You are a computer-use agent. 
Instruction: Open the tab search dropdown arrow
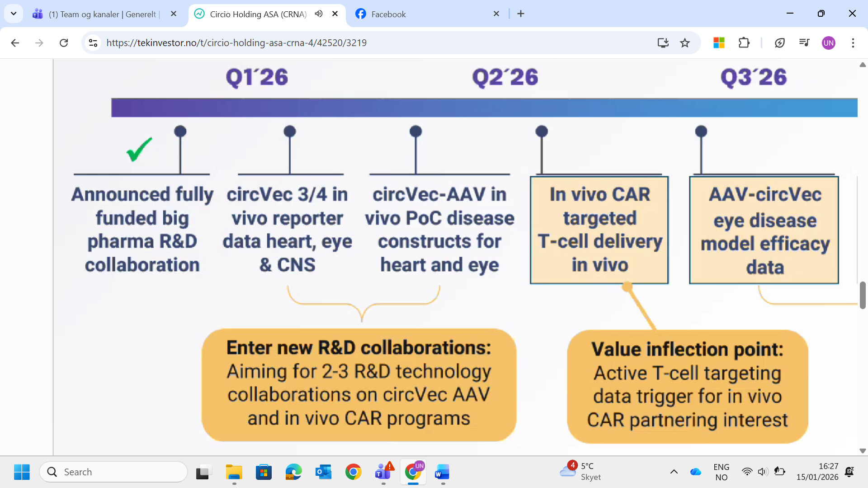pos(14,14)
